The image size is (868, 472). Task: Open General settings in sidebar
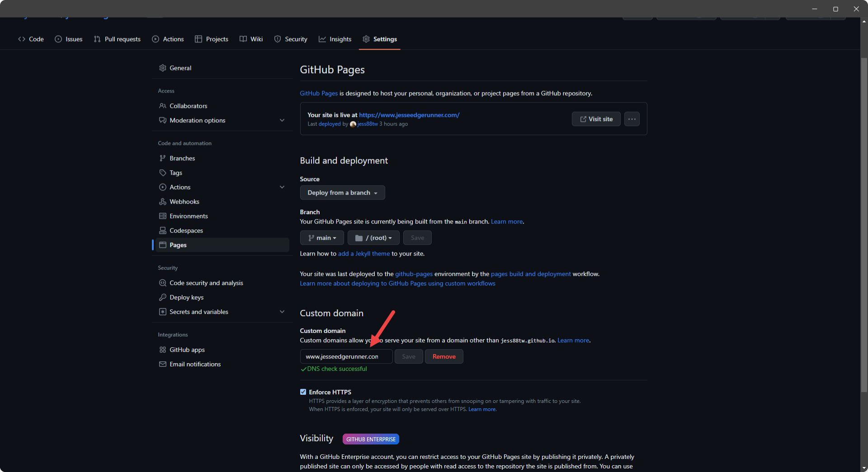[222, 68]
